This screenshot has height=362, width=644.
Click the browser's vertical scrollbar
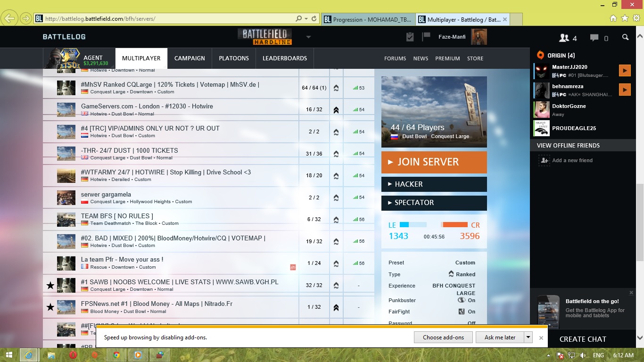640,222
